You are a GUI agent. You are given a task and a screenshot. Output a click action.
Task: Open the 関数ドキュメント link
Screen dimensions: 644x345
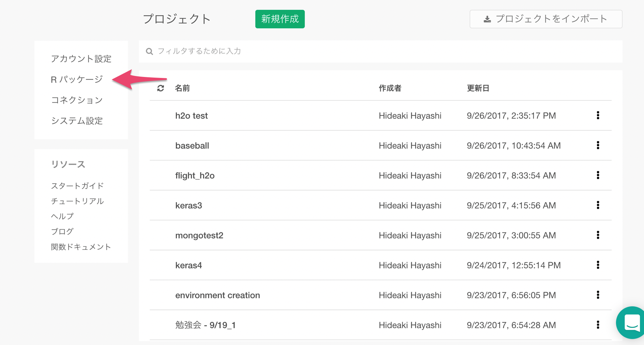pos(81,247)
